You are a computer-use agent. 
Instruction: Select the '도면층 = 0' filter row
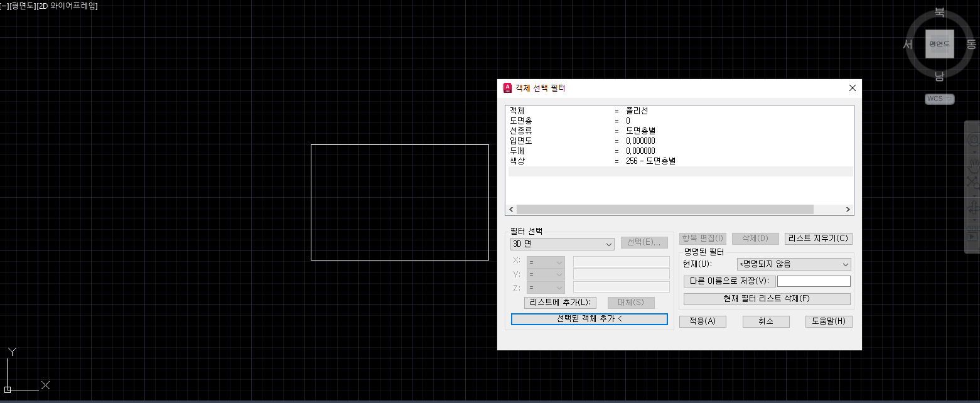(x=679, y=121)
